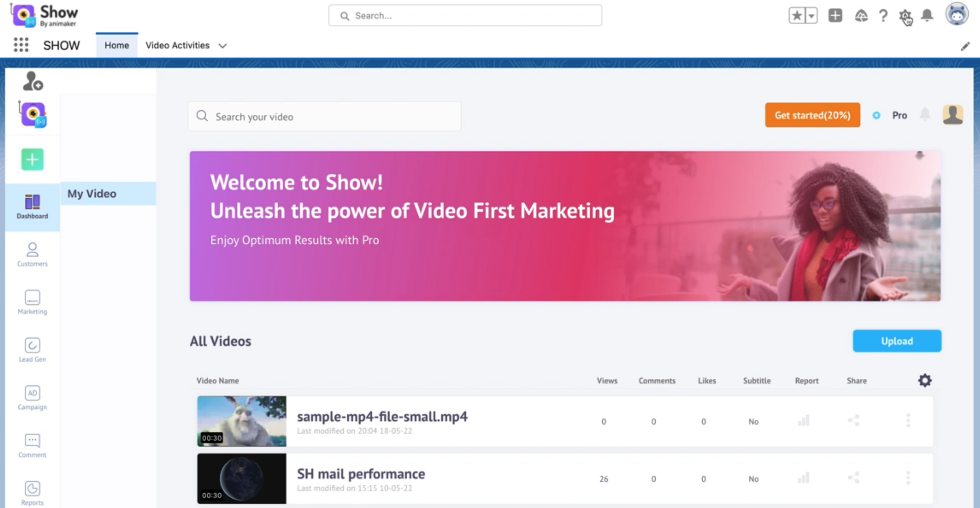Click the Pro plan label
The width and height of the screenshot is (980, 508).
(899, 115)
